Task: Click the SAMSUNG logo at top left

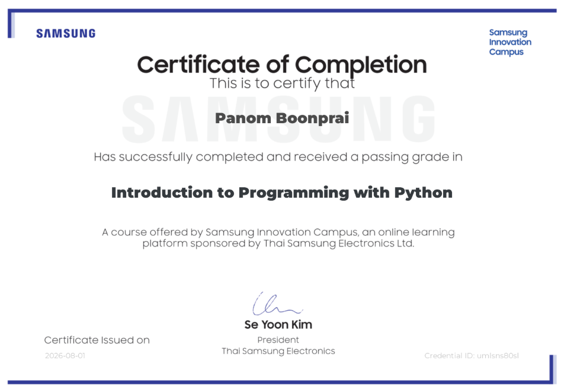Action: (x=66, y=34)
